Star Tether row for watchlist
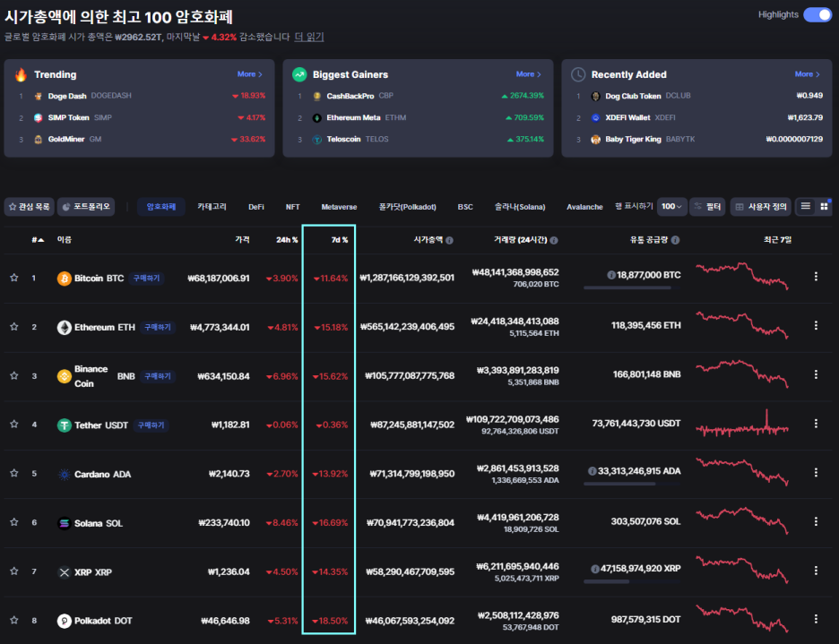The height and width of the screenshot is (644, 839). click(x=14, y=425)
